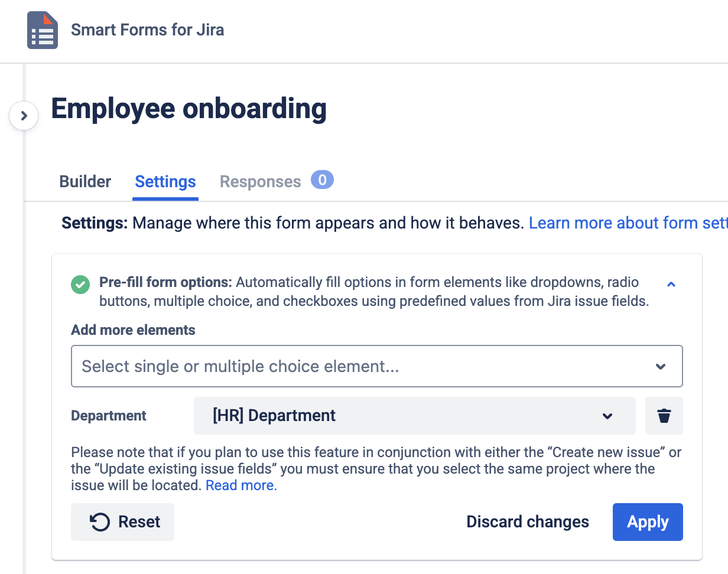Click the Select single or multiple choice placeholder
Image resolution: width=728 pixels, height=574 pixels.
(x=240, y=367)
